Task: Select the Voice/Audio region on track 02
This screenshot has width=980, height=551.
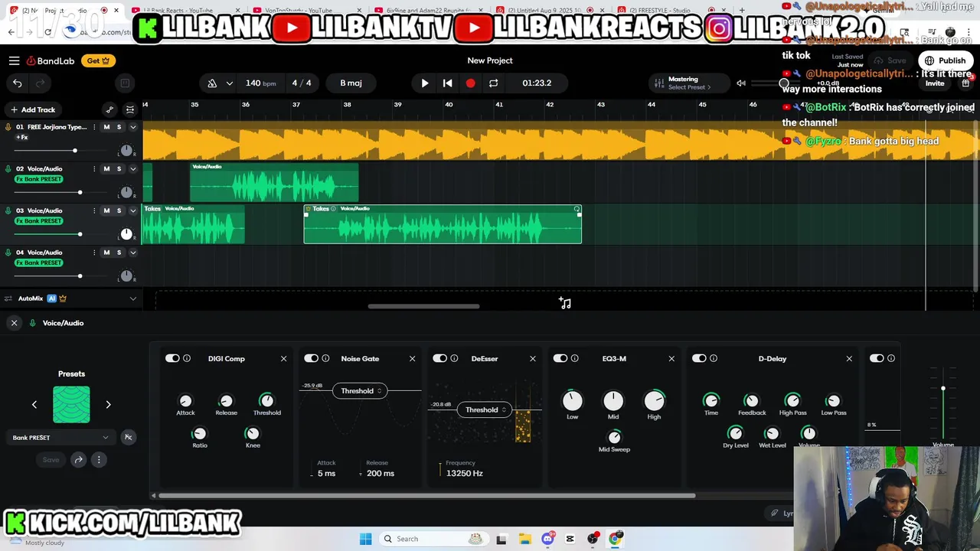Action: [x=274, y=182]
